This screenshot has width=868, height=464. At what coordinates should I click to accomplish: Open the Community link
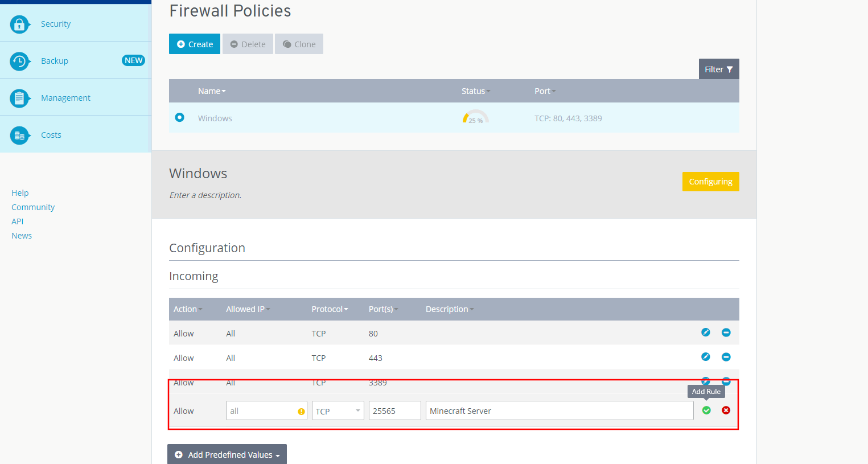33,207
